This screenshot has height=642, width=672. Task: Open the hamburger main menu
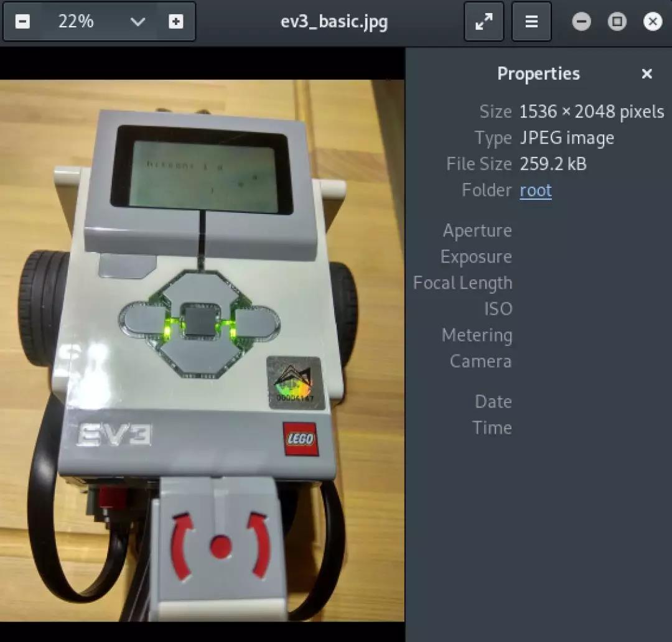click(x=531, y=21)
